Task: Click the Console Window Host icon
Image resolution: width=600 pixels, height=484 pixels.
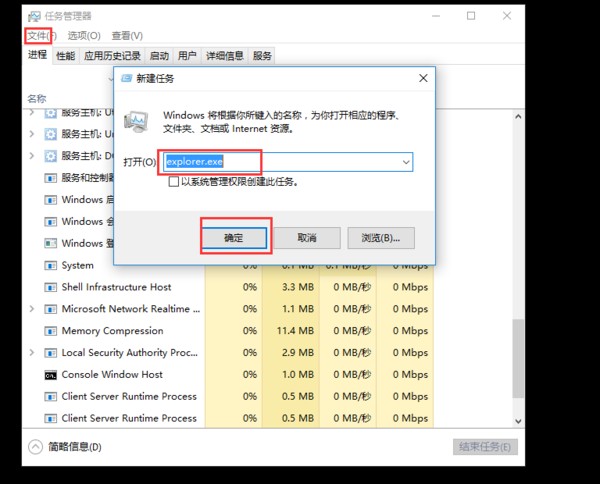Action: pos(51,375)
